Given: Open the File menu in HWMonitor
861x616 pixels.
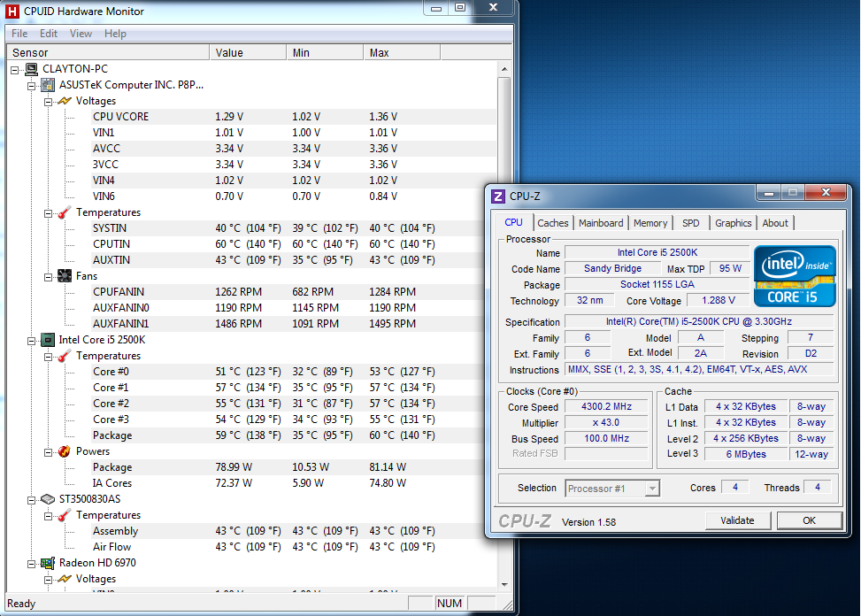Looking at the screenshot, I should click(x=19, y=34).
